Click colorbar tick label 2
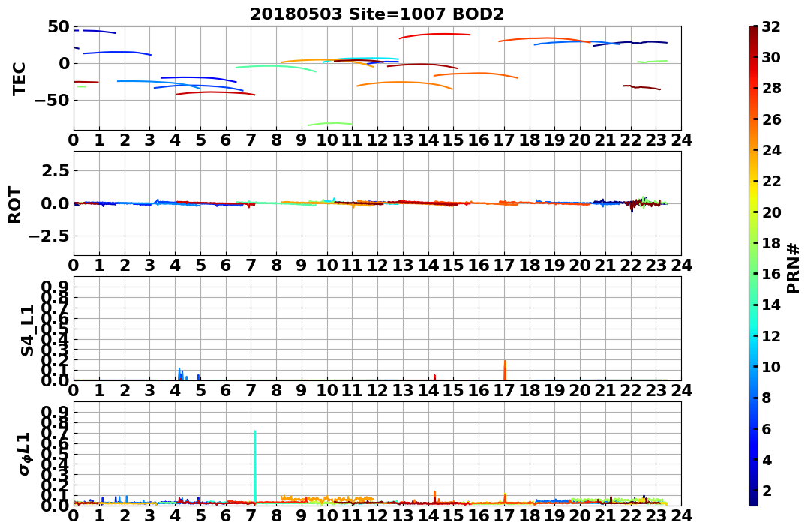The height and width of the screenshot is (532, 808). (767, 490)
